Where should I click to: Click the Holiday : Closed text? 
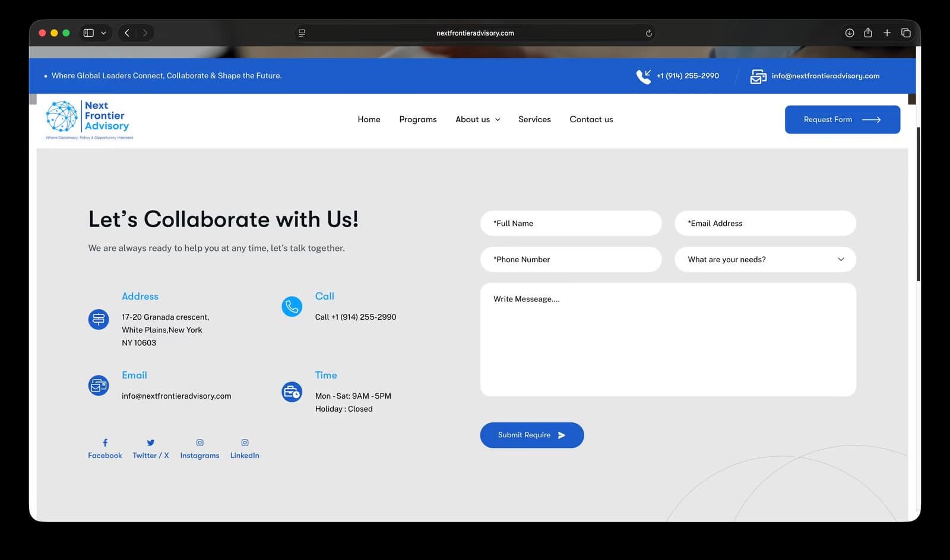tap(344, 409)
